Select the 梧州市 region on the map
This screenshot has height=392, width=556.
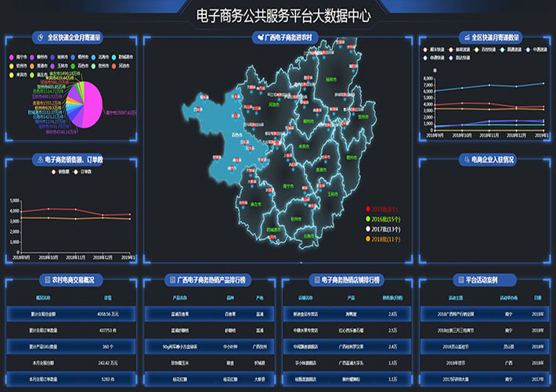[352, 157]
